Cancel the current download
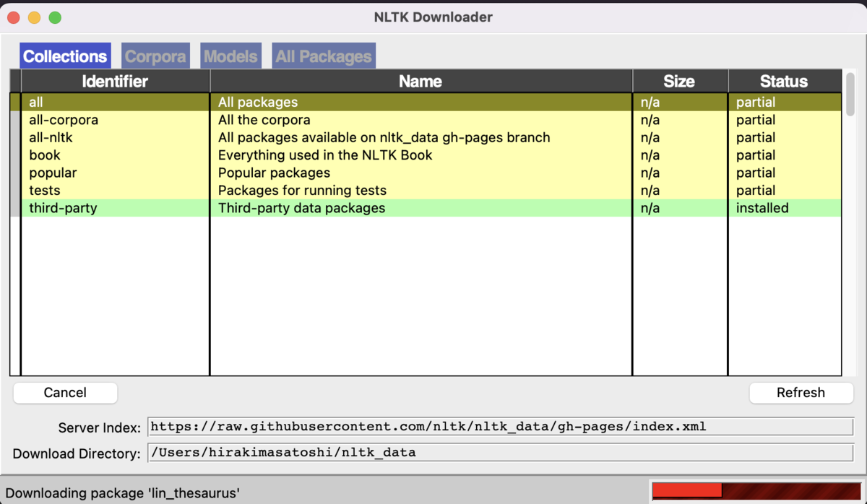The width and height of the screenshot is (867, 504). coord(65,393)
